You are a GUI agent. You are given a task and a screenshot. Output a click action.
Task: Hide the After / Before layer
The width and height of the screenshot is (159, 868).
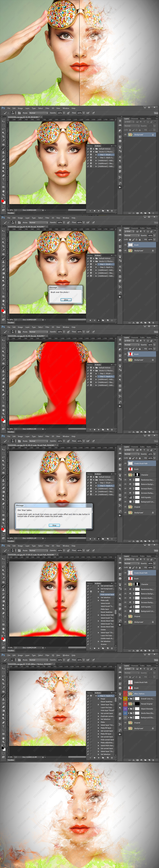point(126,694)
